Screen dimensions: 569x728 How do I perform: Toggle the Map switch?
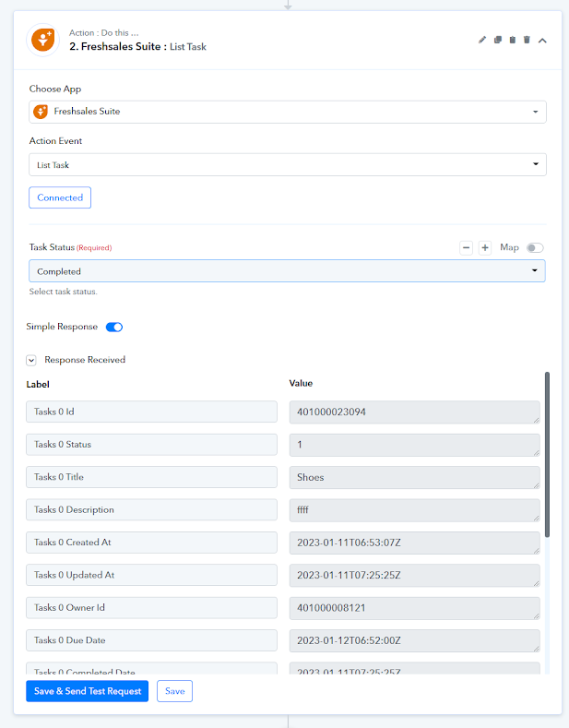(535, 247)
